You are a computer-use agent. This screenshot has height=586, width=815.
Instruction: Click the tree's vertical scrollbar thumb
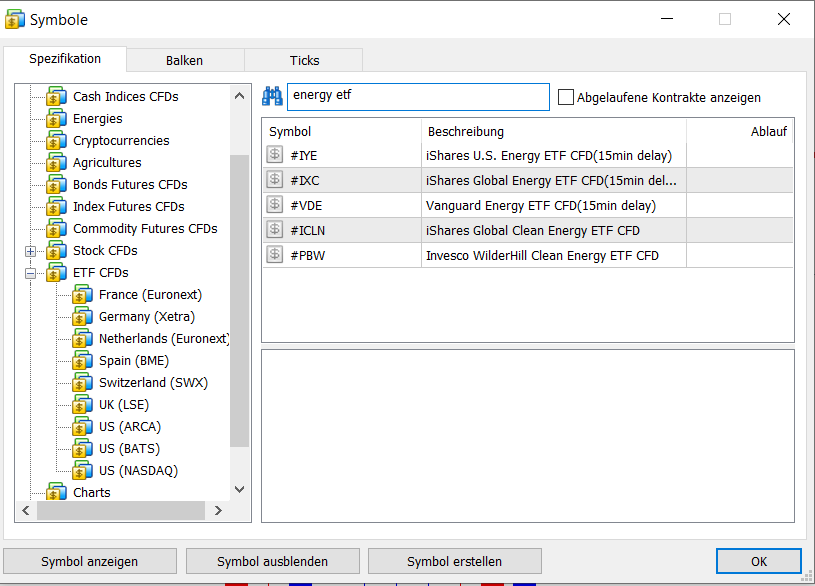(x=240, y=301)
